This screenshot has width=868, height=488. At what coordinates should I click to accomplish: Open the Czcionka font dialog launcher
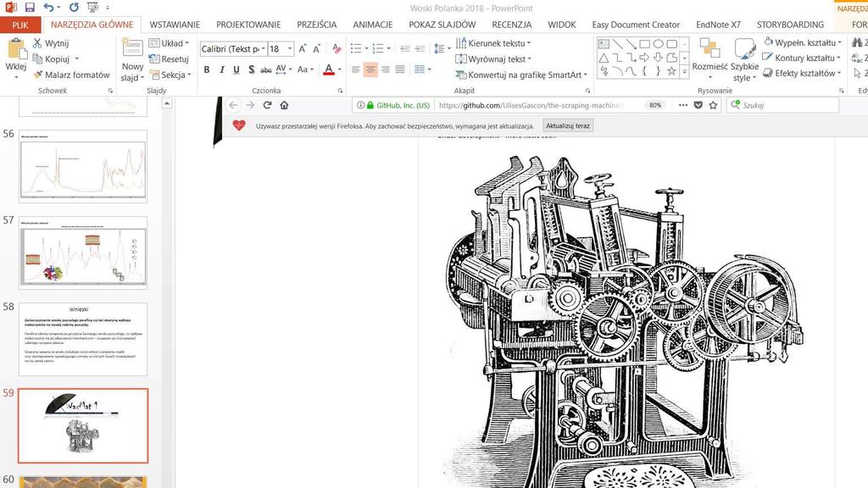coord(340,91)
